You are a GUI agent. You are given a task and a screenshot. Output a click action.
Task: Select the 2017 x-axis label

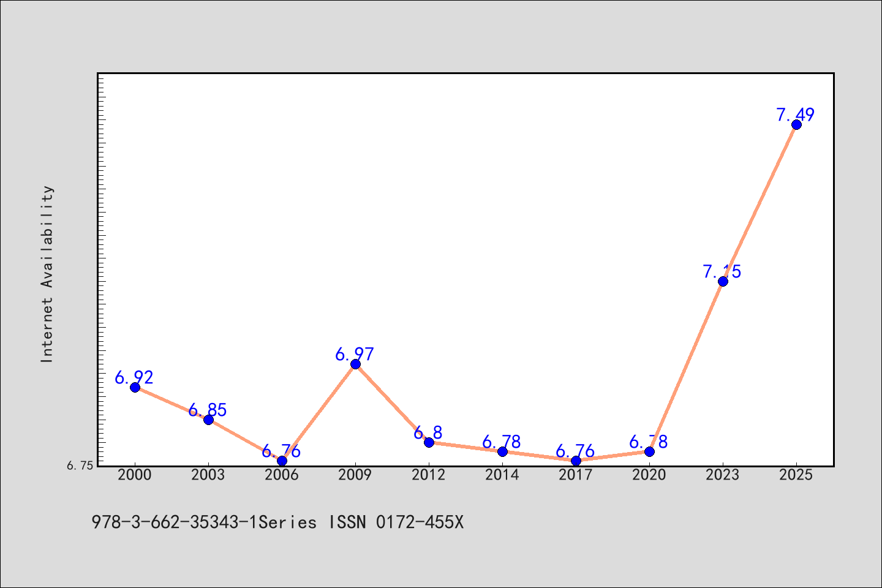click(576, 475)
